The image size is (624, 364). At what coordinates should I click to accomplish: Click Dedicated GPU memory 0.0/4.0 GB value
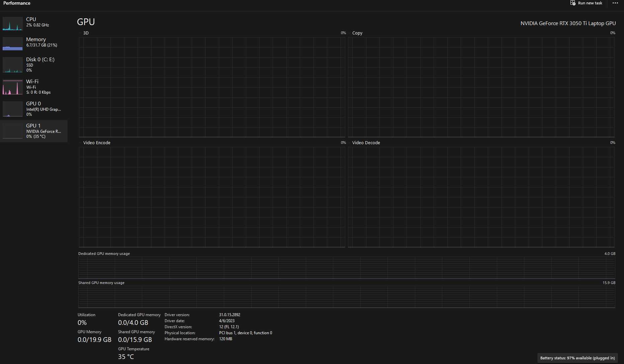tap(133, 323)
